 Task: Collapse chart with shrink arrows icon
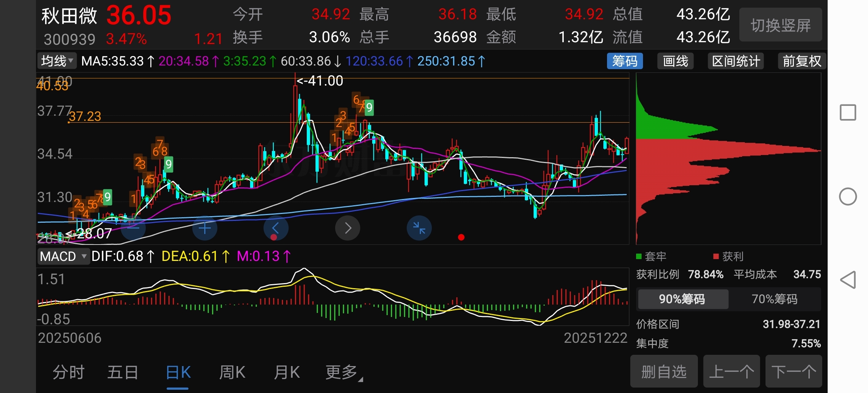coord(419,228)
